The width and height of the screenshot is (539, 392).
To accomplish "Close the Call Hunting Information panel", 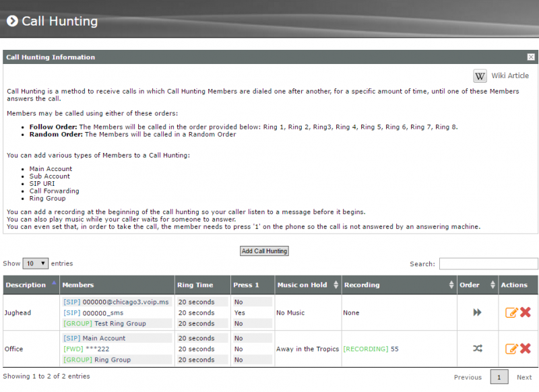I will click(531, 57).
